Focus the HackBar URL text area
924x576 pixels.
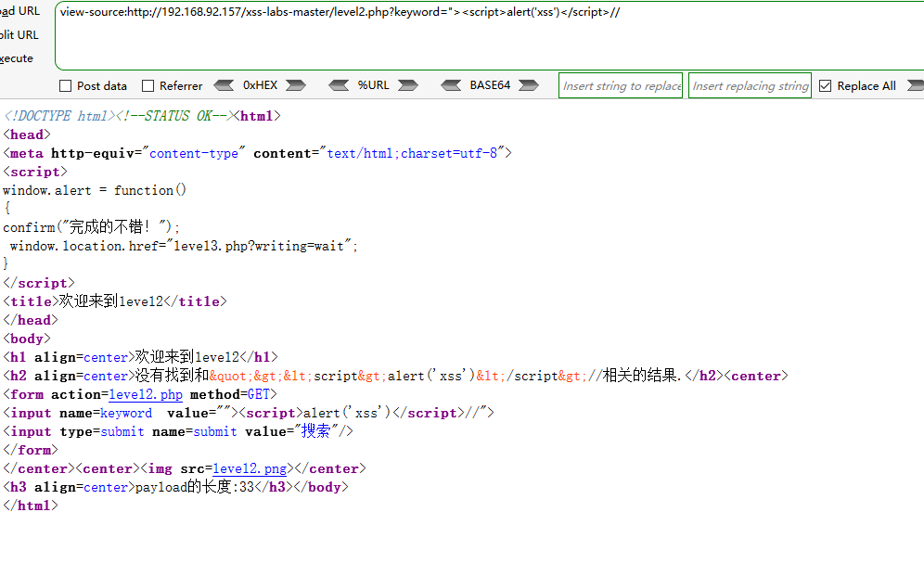(x=489, y=36)
